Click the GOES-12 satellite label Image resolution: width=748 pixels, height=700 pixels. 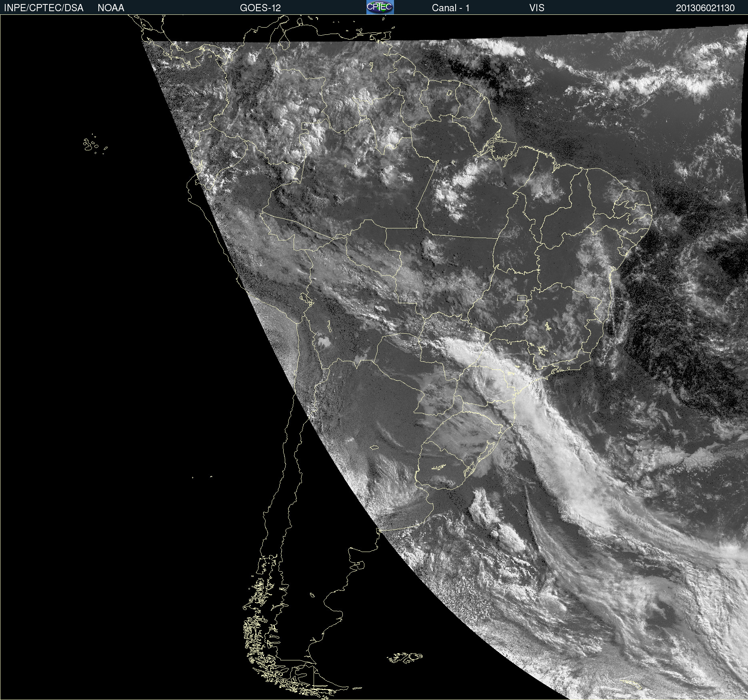click(260, 8)
